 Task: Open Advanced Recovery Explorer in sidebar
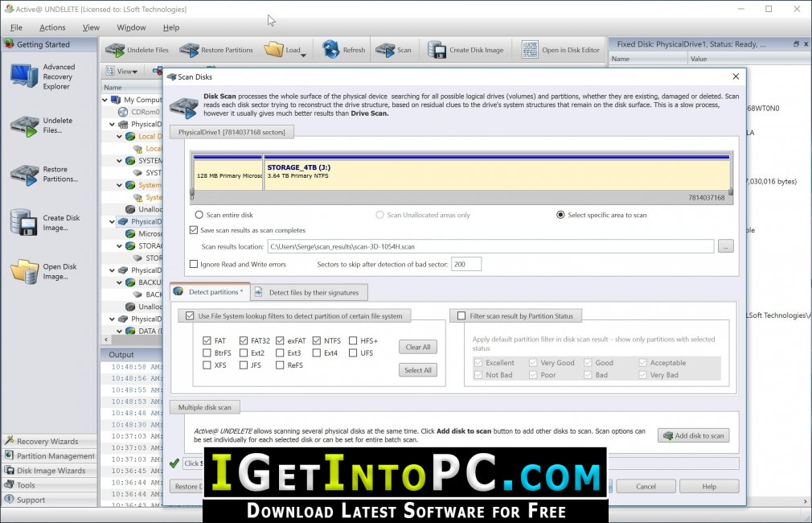coord(24,76)
